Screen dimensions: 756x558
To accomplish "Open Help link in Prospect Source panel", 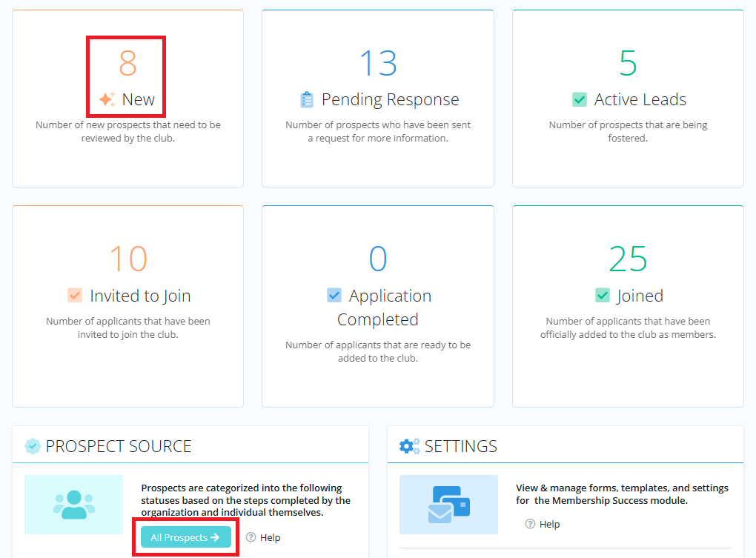I will [x=263, y=537].
